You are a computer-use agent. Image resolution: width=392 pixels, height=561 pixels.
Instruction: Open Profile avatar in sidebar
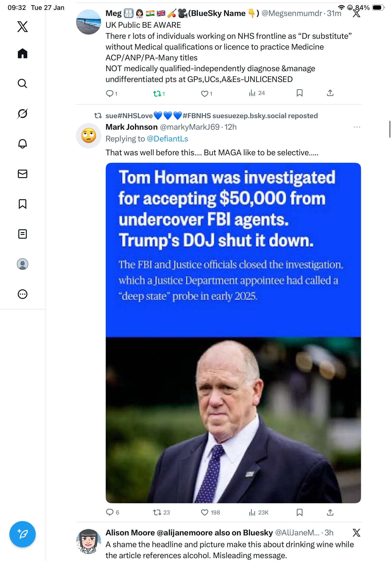pyautogui.click(x=23, y=264)
